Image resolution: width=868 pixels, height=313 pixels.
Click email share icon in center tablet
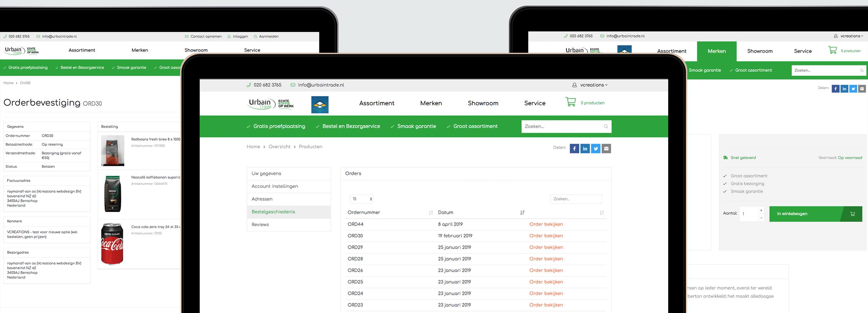606,149
